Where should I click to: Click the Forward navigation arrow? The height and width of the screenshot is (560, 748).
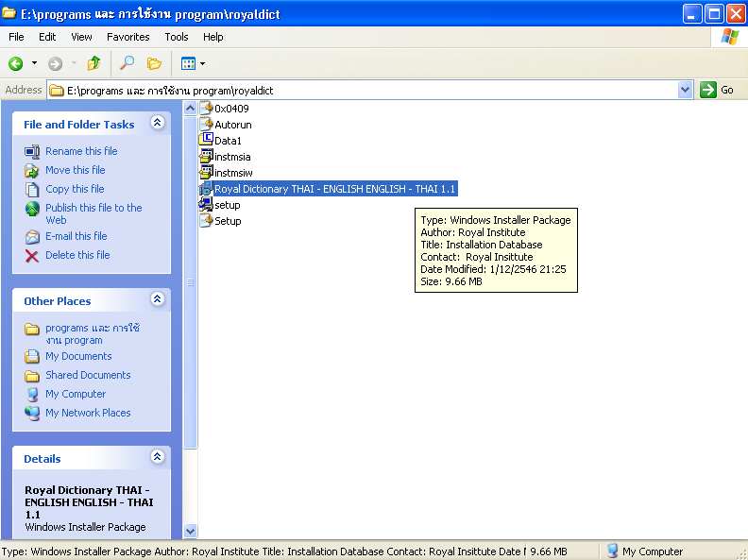[56, 63]
